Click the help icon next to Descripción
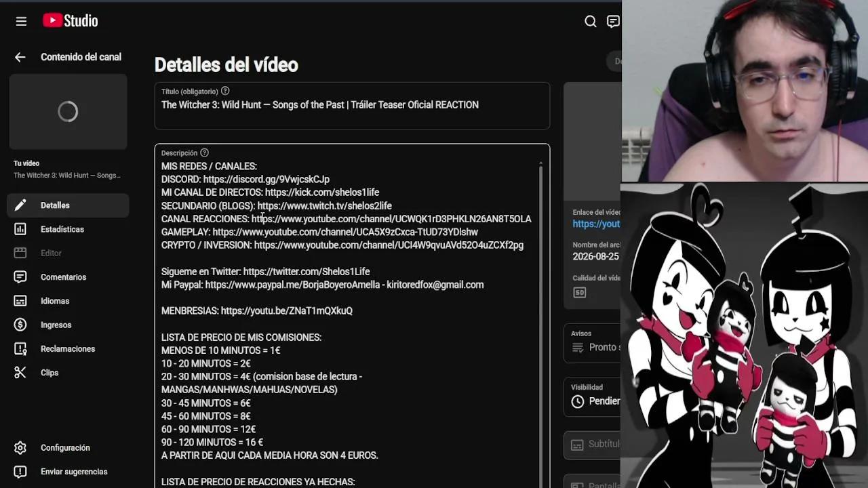 (x=204, y=152)
